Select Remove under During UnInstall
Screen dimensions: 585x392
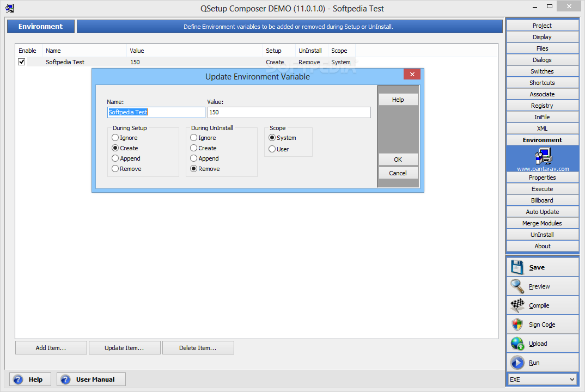(193, 169)
